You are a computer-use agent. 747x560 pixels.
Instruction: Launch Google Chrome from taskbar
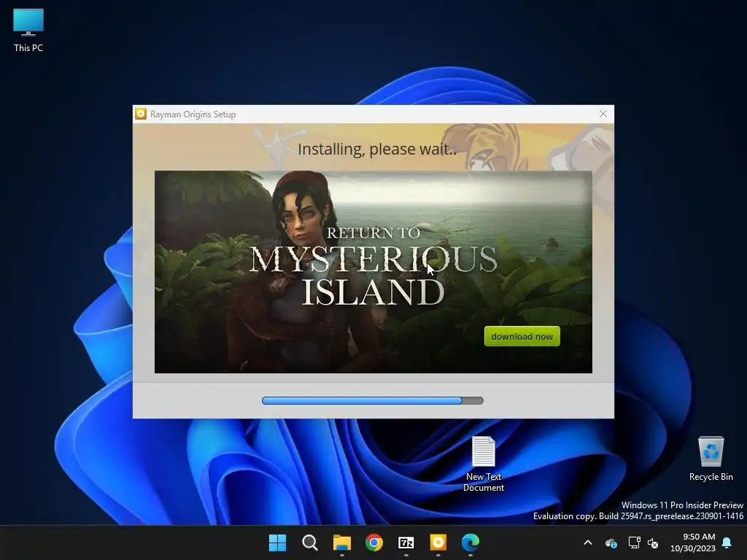click(x=374, y=542)
